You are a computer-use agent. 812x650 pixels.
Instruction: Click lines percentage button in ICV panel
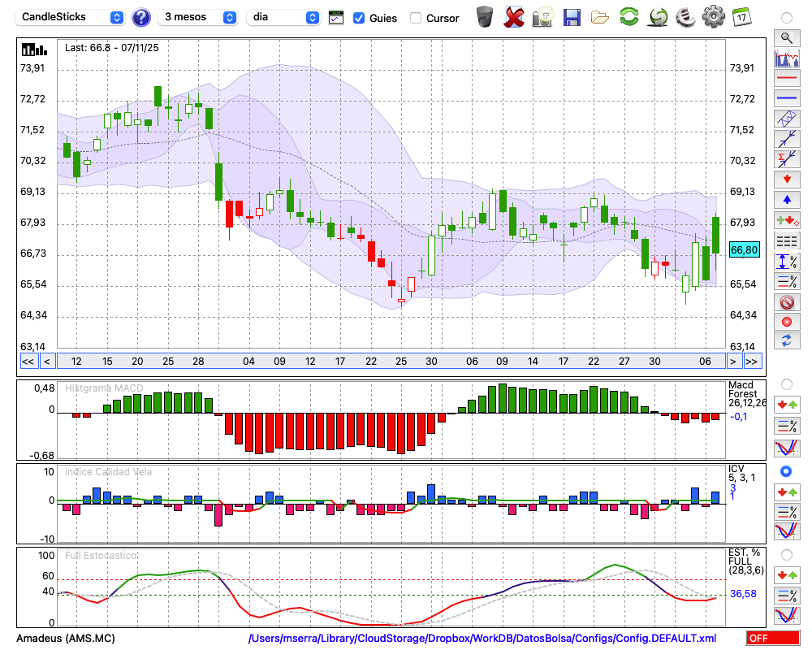click(787, 512)
